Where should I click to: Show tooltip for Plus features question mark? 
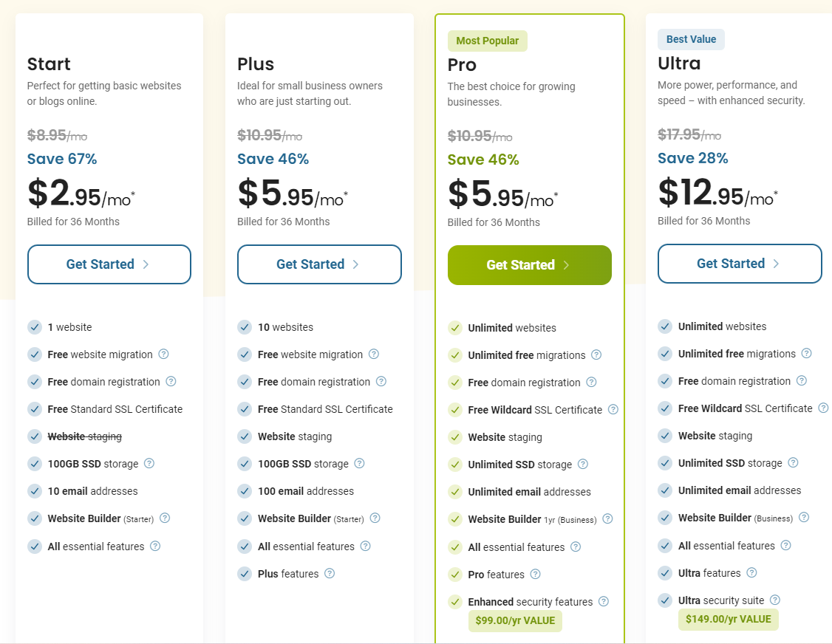click(330, 574)
